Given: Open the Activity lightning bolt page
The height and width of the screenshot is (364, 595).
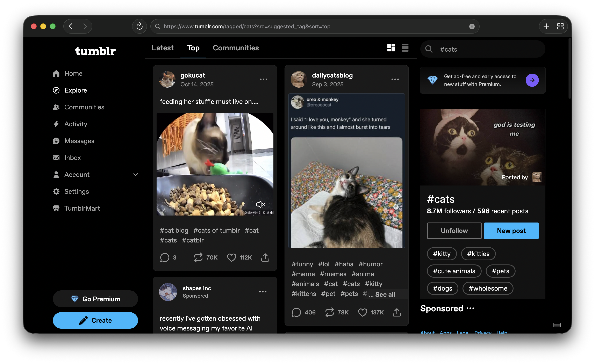Looking at the screenshot, I should click(x=75, y=124).
